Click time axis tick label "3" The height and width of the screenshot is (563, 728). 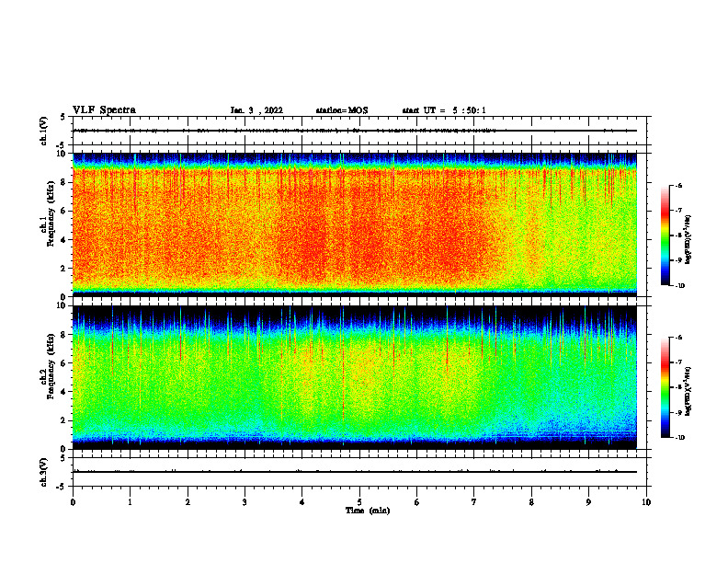(x=245, y=502)
